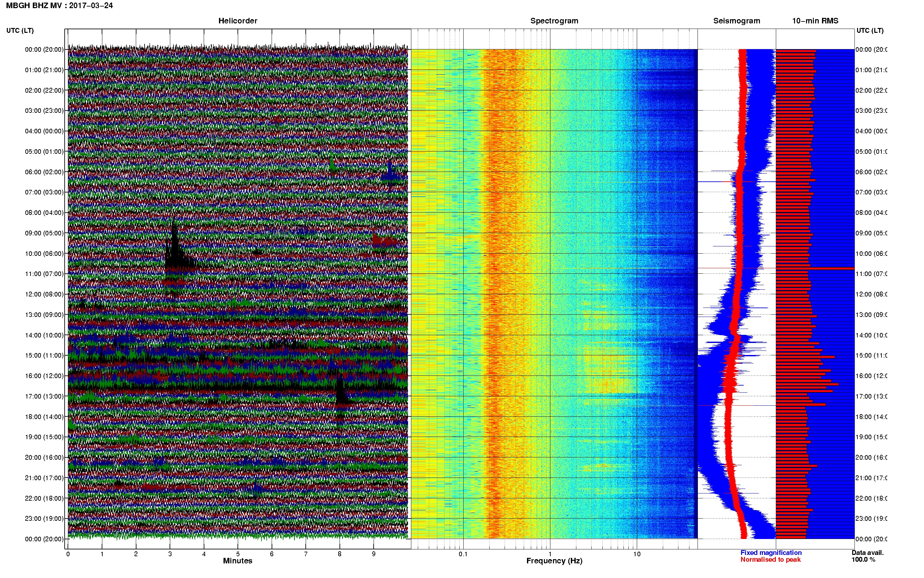Select the '23:00 (19:00)' left time label

click(44, 519)
